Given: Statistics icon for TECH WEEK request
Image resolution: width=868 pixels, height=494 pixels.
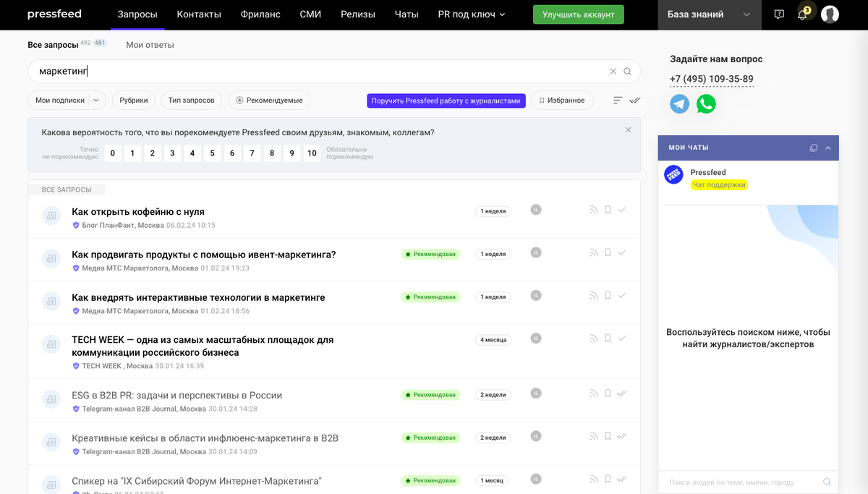Looking at the screenshot, I should click(x=536, y=338).
